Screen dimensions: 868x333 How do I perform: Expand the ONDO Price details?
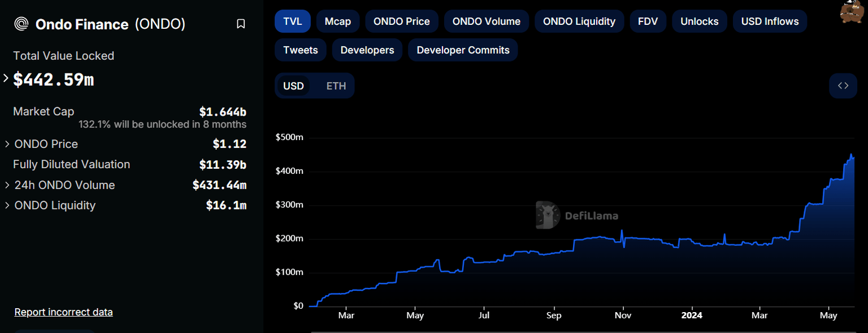click(x=7, y=144)
